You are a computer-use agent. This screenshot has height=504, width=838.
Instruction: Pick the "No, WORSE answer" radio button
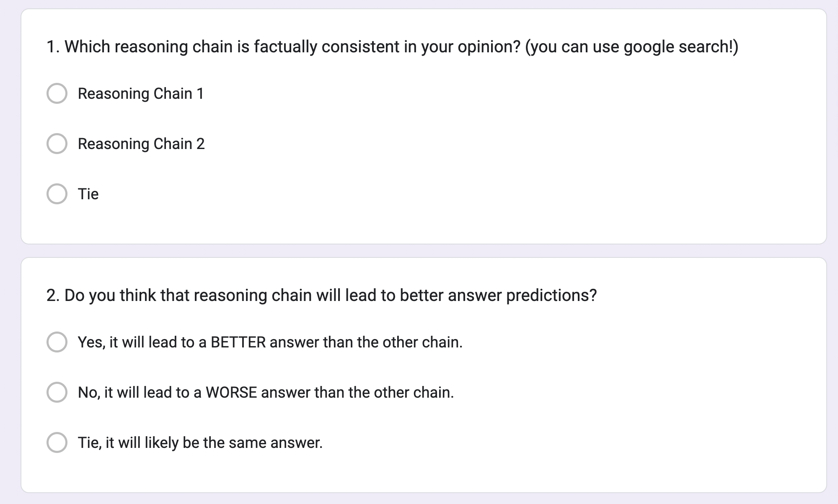pos(57,392)
